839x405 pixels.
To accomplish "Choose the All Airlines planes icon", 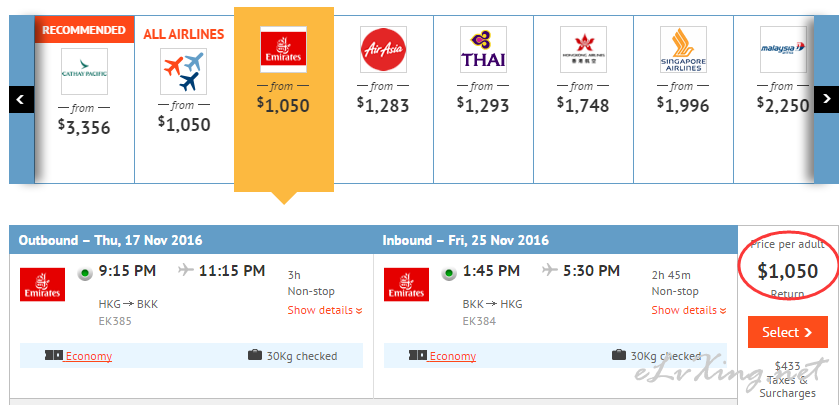I will pos(184,71).
